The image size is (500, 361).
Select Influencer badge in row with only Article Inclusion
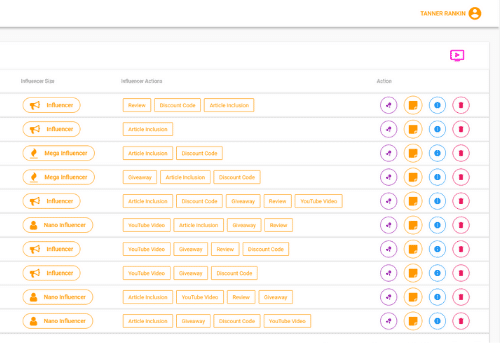tap(51, 129)
